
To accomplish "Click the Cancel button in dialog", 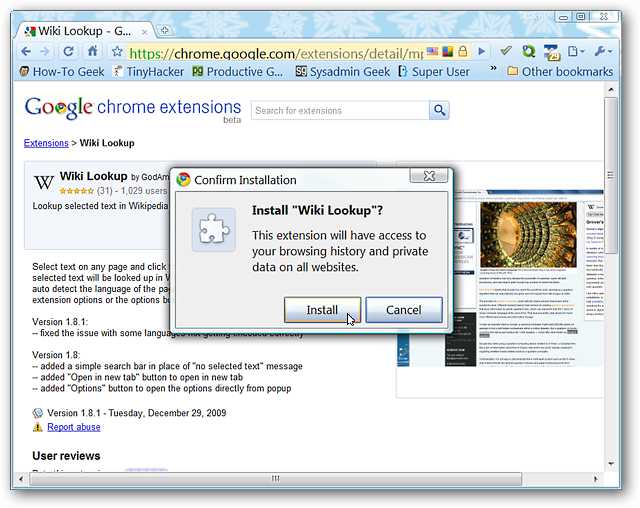I will [404, 310].
